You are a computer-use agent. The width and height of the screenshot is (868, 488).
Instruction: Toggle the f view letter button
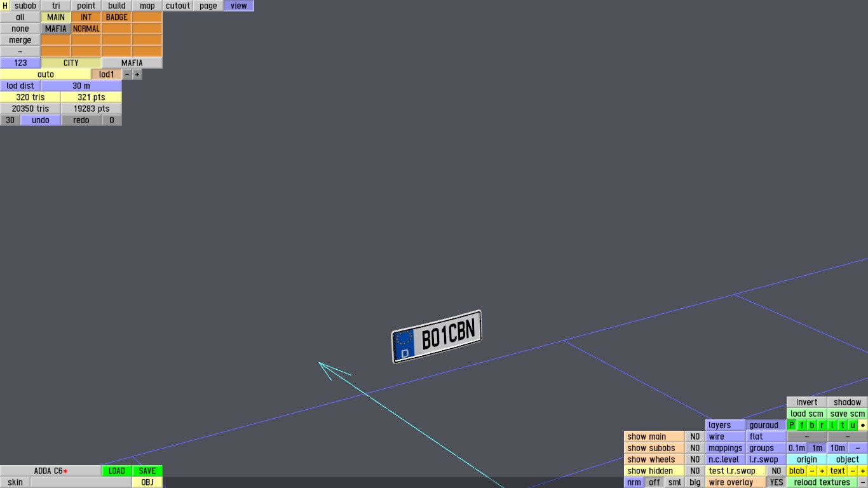pos(801,425)
